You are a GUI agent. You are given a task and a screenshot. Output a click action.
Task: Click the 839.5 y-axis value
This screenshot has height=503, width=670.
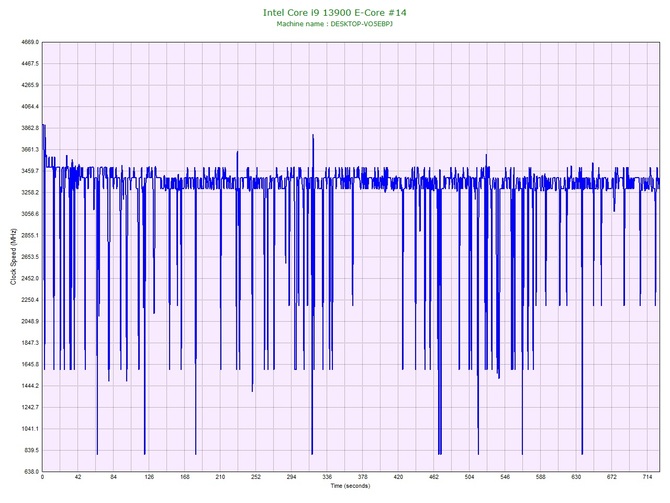click(x=31, y=450)
